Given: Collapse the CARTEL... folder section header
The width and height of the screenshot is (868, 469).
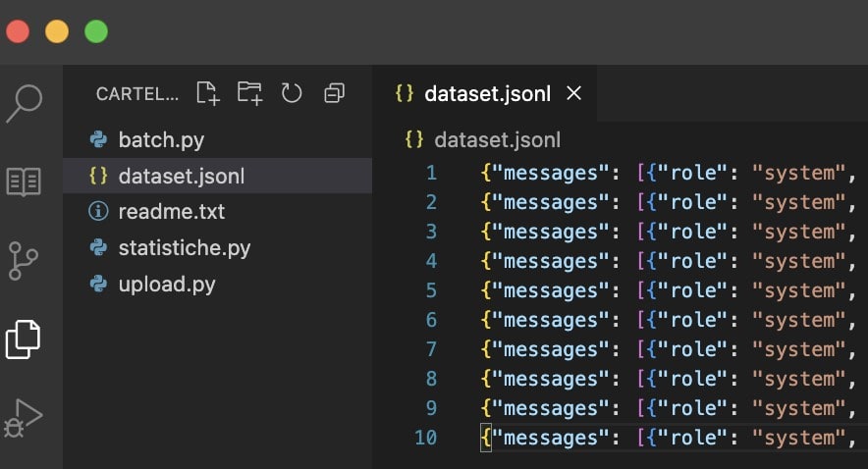Looking at the screenshot, I should pyautogui.click(x=137, y=94).
